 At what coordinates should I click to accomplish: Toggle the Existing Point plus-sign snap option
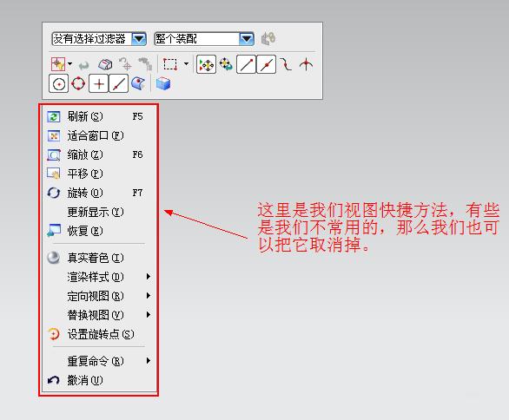(x=99, y=84)
